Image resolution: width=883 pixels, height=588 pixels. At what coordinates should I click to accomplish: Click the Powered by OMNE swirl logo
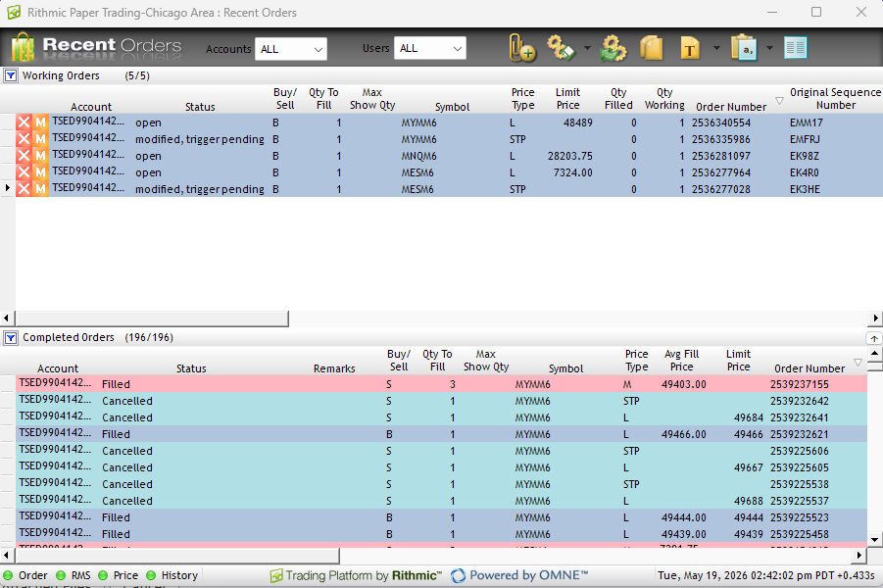459,575
